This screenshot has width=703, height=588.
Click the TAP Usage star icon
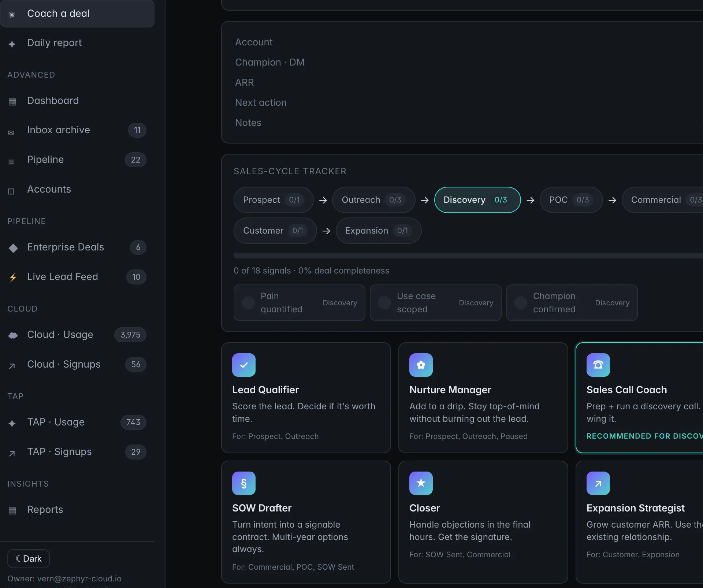(x=12, y=423)
